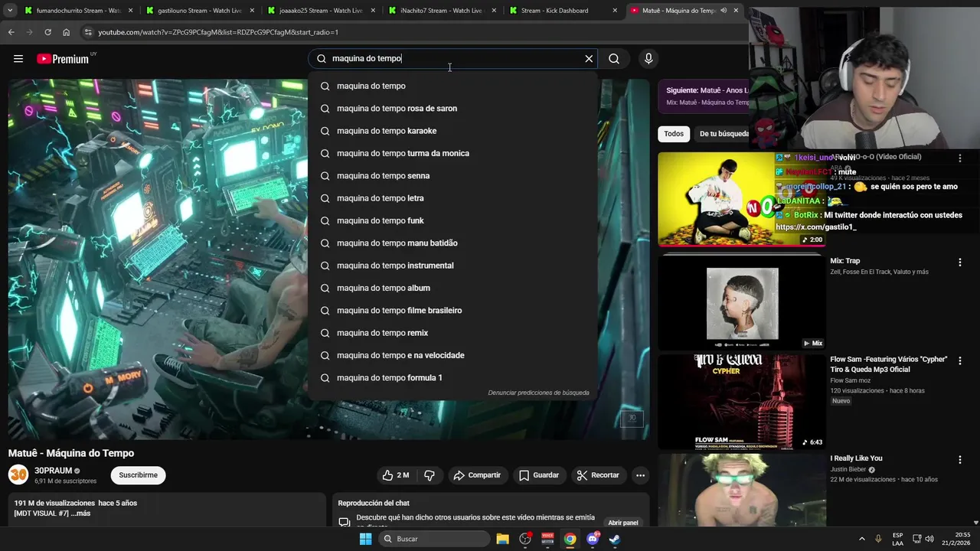Choose suggestion 'maquina do tempo manu batidão'

pos(452,243)
